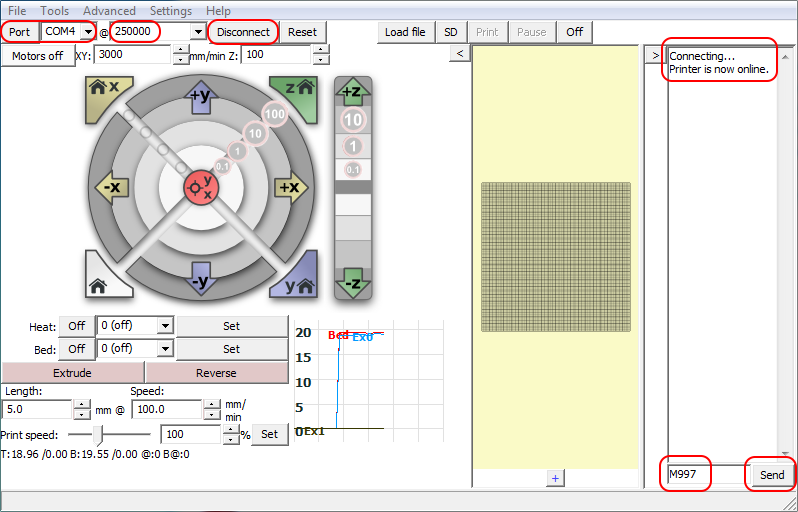798x512 pixels.
Task: Jog the head with the +y arrow
Action: point(201,99)
